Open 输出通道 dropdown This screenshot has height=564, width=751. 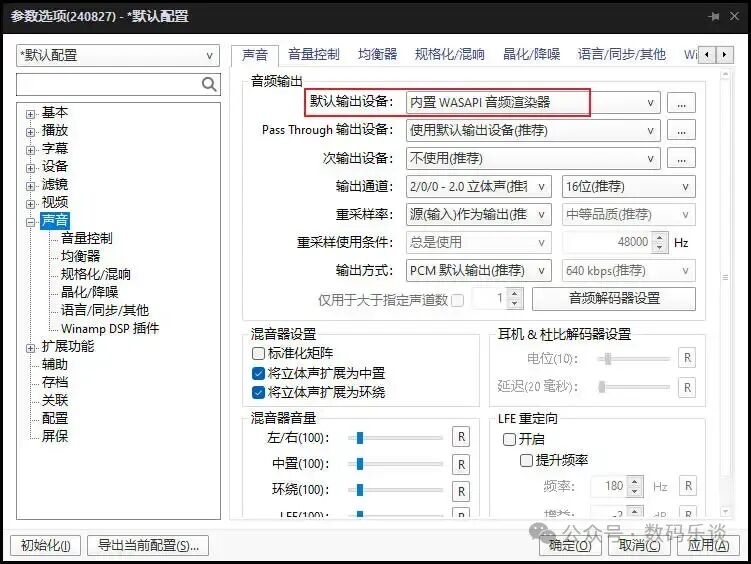(478, 187)
